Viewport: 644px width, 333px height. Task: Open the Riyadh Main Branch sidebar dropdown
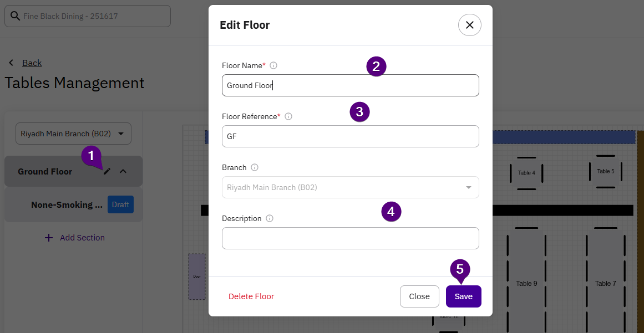tap(73, 134)
